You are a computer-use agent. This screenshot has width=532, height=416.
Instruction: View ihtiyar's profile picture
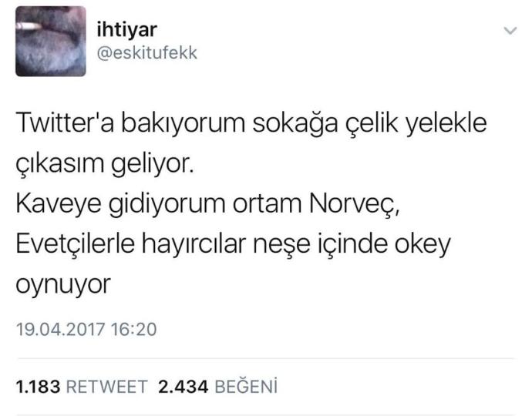51,42
